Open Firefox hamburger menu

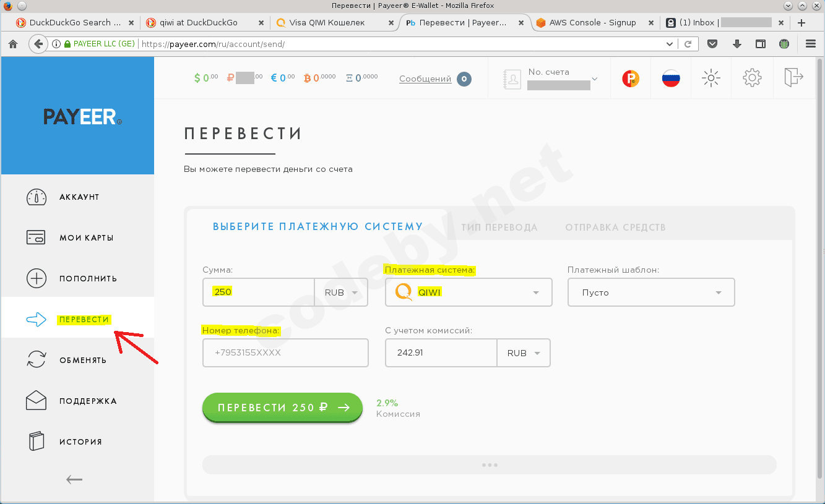[x=811, y=44]
